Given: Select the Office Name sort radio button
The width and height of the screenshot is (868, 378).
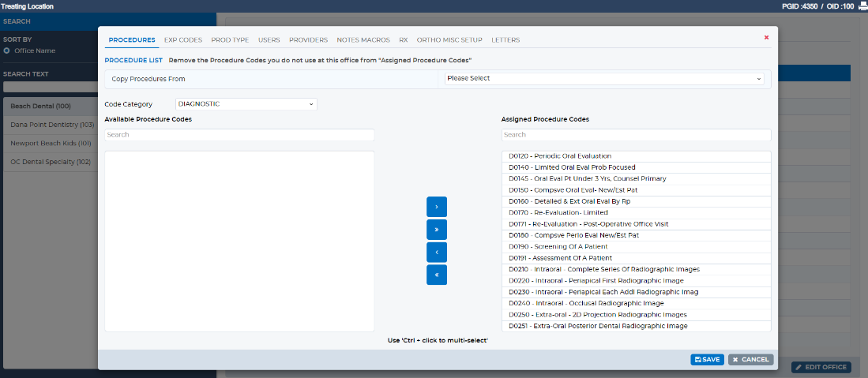Looking at the screenshot, I should pos(6,51).
